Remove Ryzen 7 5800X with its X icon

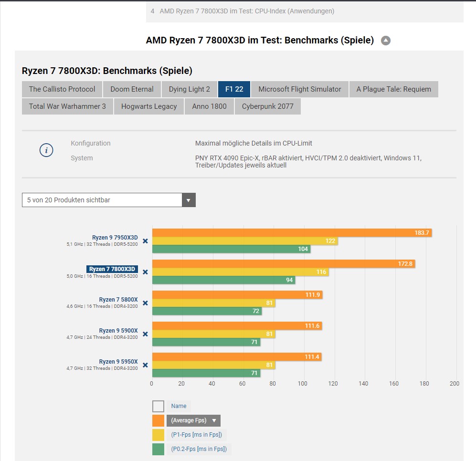click(x=146, y=303)
